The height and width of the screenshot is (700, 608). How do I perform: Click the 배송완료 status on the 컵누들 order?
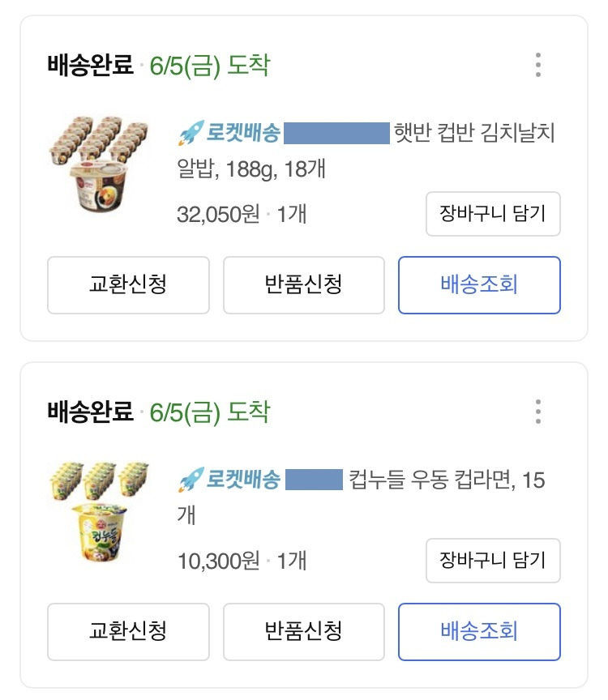coord(90,412)
